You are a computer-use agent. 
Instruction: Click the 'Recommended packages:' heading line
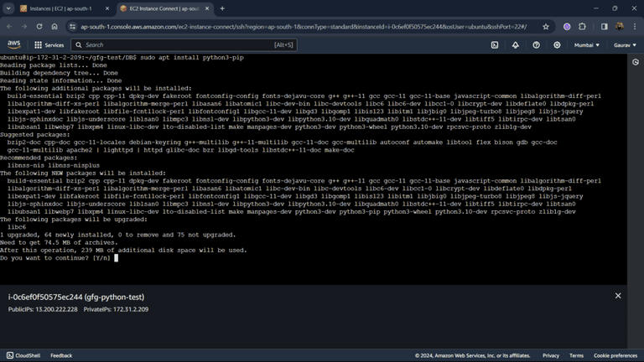[x=39, y=158]
